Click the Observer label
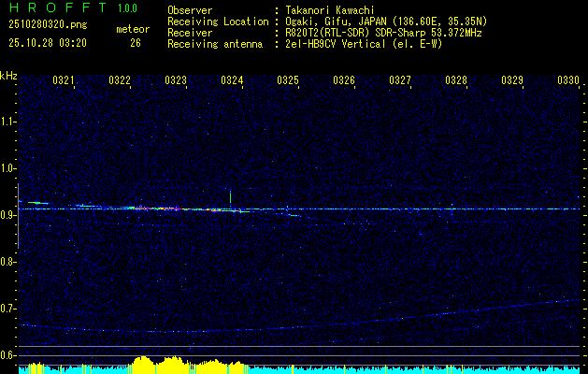Screen dimensions: 588x374 click(190, 10)
